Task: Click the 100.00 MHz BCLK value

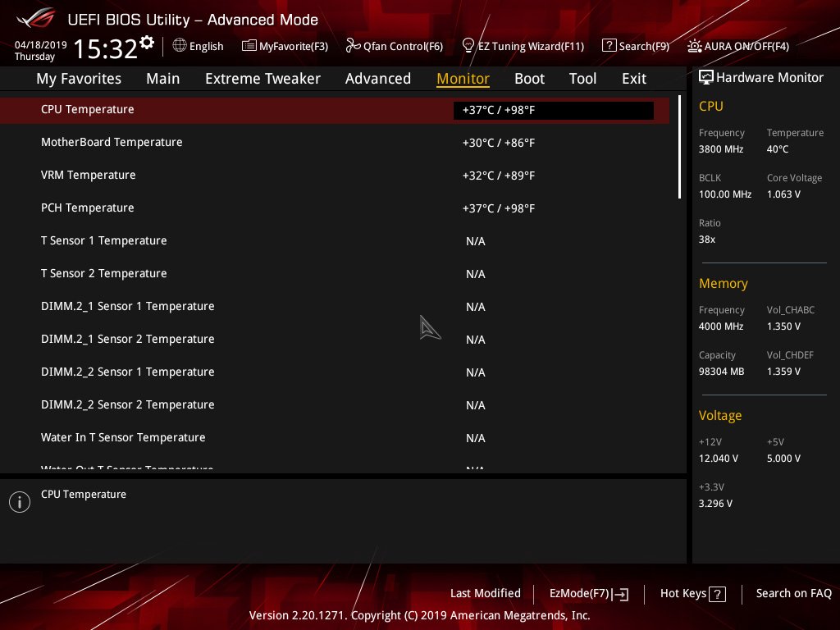Action: coord(725,194)
